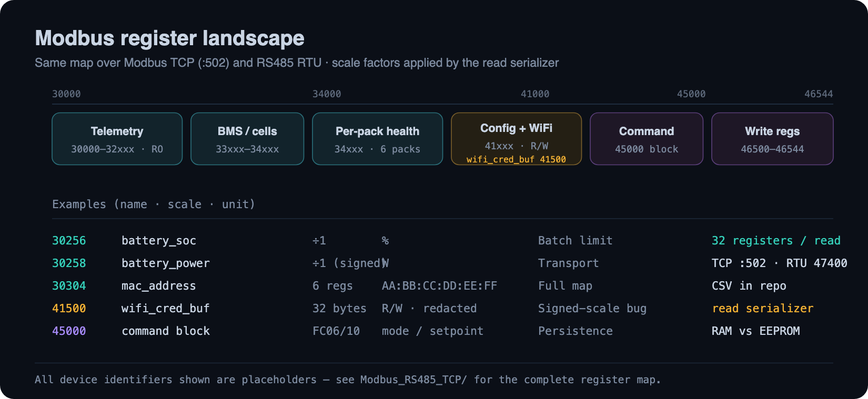Viewport: 868px width, 399px height.
Task: Click the Signed-scale bug label
Action: tap(592, 309)
